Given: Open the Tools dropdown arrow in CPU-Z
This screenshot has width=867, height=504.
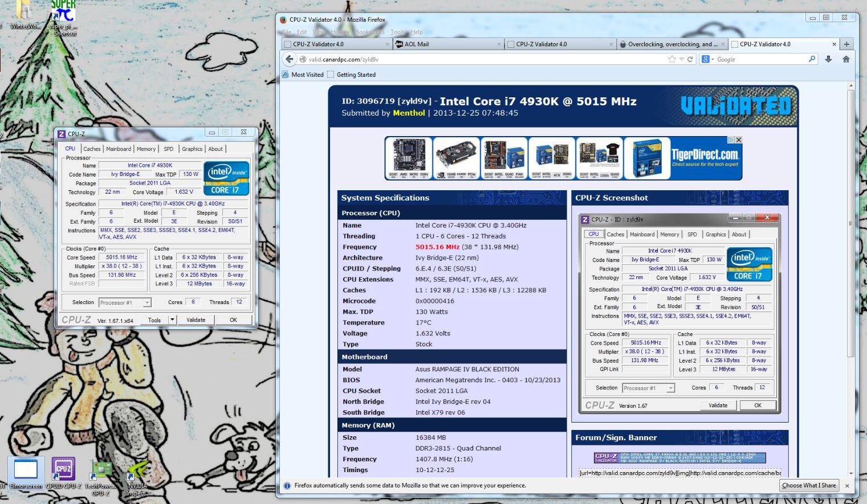Looking at the screenshot, I should click(x=172, y=319).
